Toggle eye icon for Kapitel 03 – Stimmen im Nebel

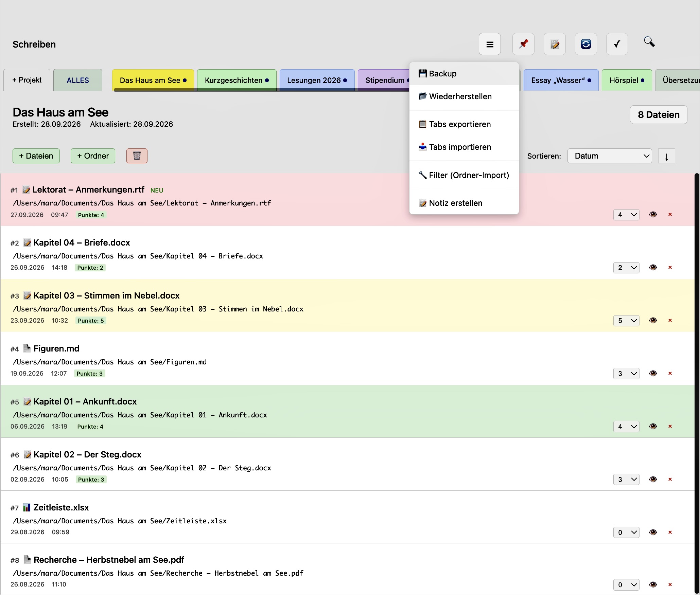653,320
